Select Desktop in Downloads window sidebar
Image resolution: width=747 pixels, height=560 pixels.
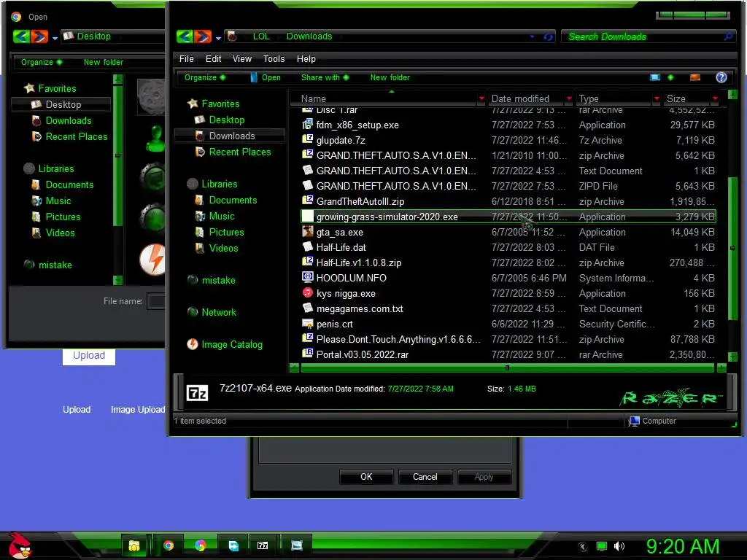coord(227,120)
